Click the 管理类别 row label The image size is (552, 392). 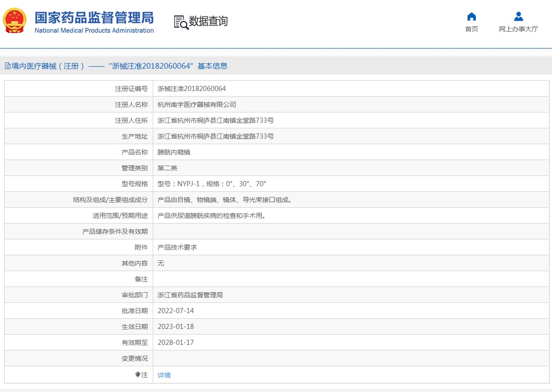tap(134, 168)
